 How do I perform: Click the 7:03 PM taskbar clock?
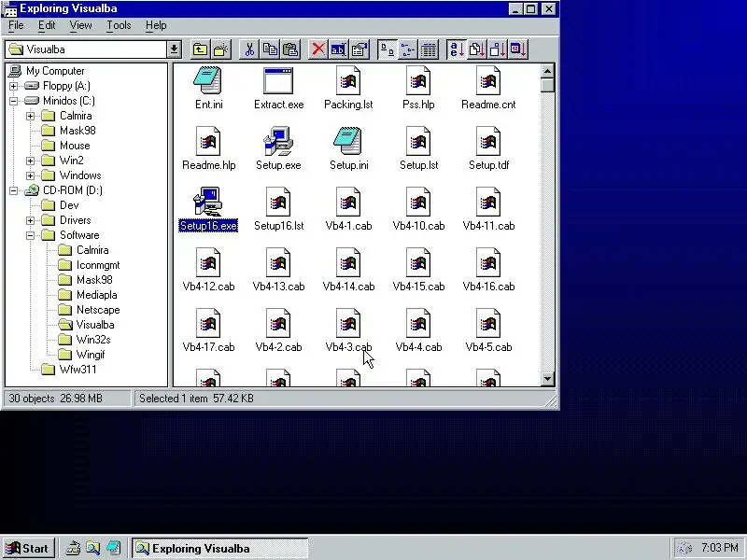[x=719, y=548]
